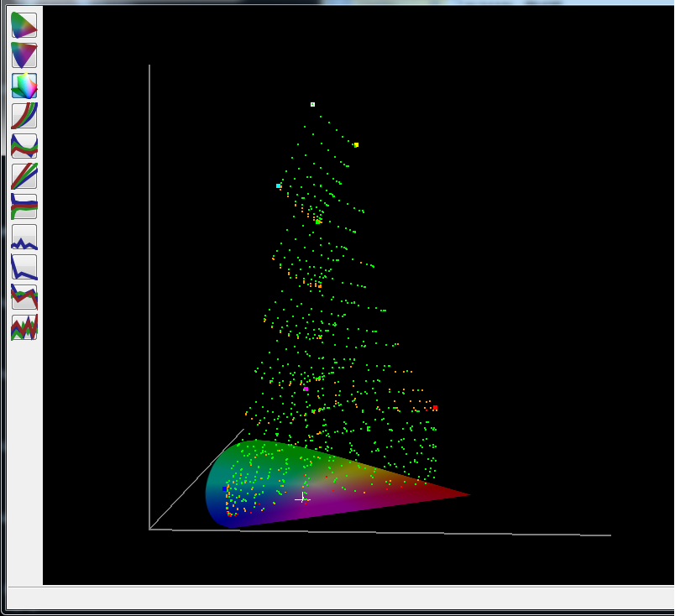Select the steep-drop blue line graph icon
This screenshot has height=616, width=675.
24,267
